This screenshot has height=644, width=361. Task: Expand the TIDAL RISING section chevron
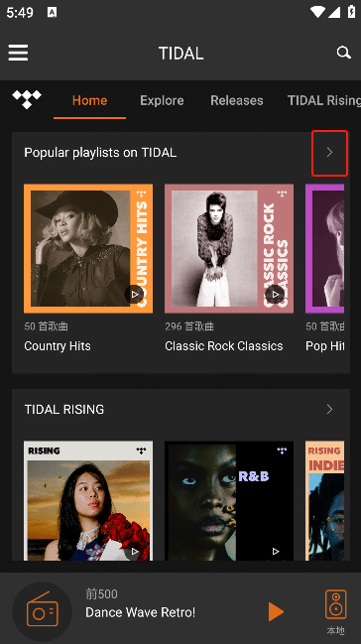click(329, 409)
